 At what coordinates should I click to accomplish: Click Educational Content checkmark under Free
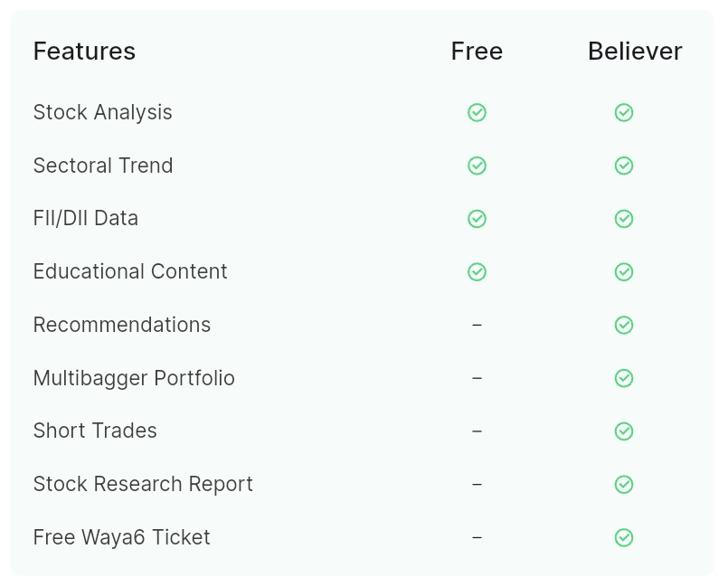coord(477,272)
